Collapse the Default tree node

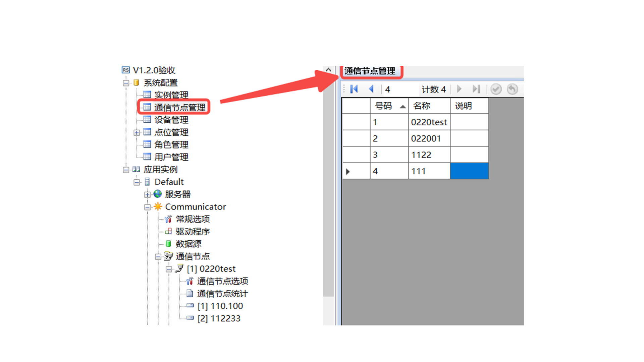pos(137,182)
